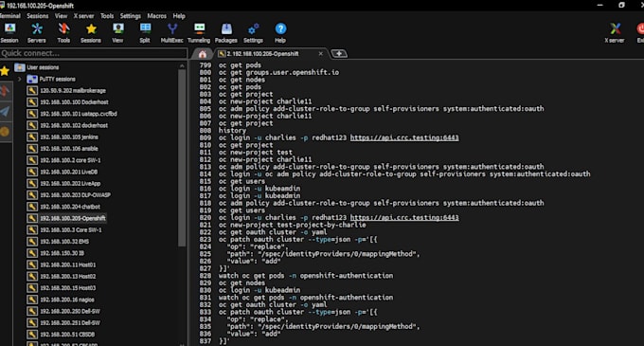This screenshot has height=346, width=644.
Task: Open the Terminal menu
Action: (x=9, y=16)
